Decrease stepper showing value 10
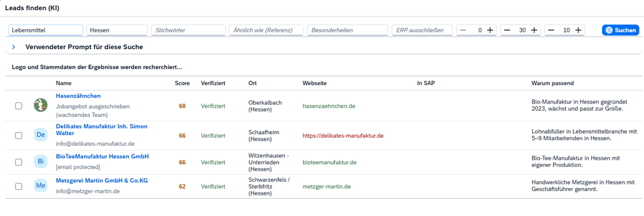 coord(551,30)
